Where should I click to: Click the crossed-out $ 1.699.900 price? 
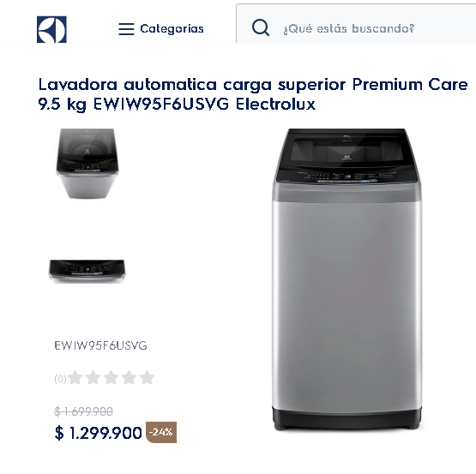(x=83, y=411)
